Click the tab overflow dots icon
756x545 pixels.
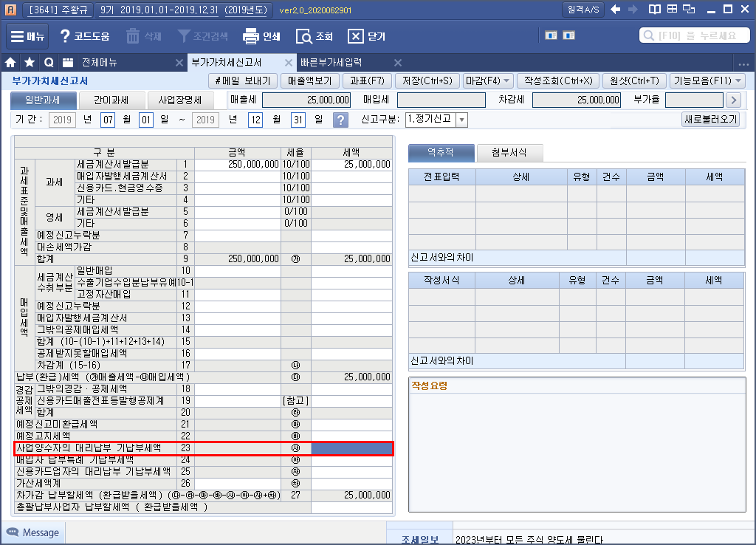(x=743, y=64)
